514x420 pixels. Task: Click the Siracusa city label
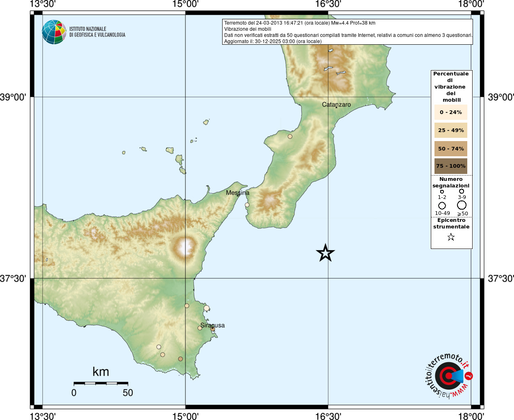coord(212,325)
